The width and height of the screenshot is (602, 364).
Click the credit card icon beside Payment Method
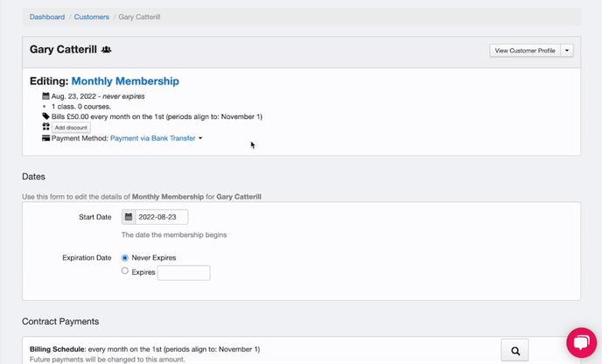coord(45,138)
